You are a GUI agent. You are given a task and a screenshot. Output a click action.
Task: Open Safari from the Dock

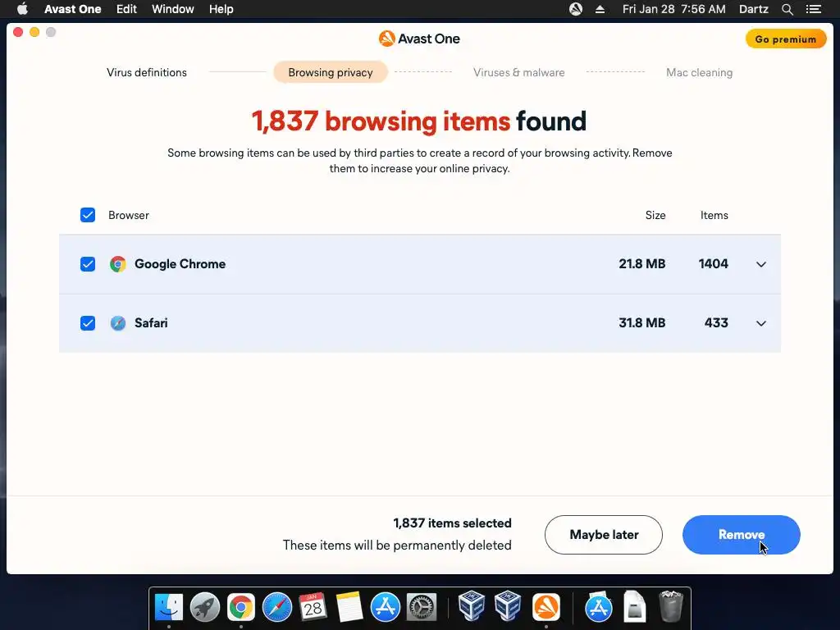click(277, 608)
